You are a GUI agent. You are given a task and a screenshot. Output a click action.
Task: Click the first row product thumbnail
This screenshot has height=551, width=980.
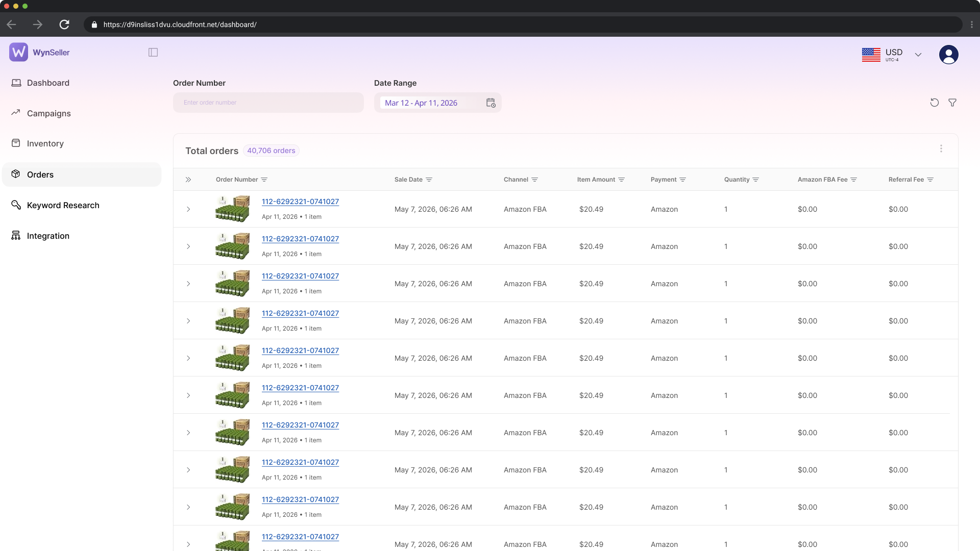coord(233,209)
